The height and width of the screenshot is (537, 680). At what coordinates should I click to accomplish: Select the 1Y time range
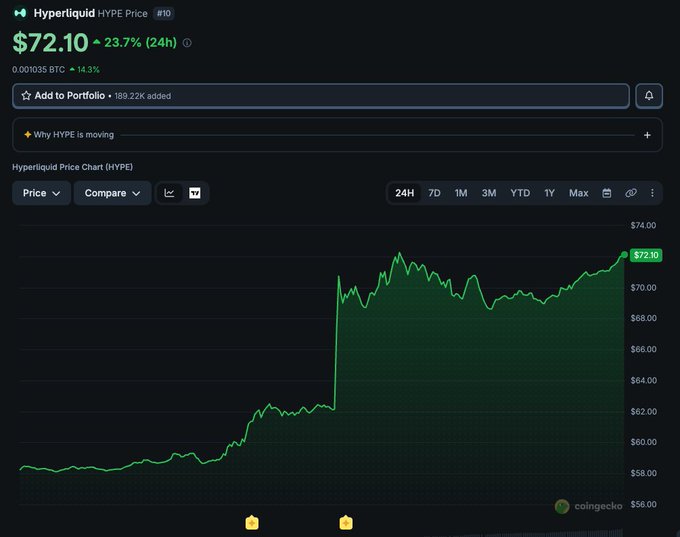click(549, 193)
